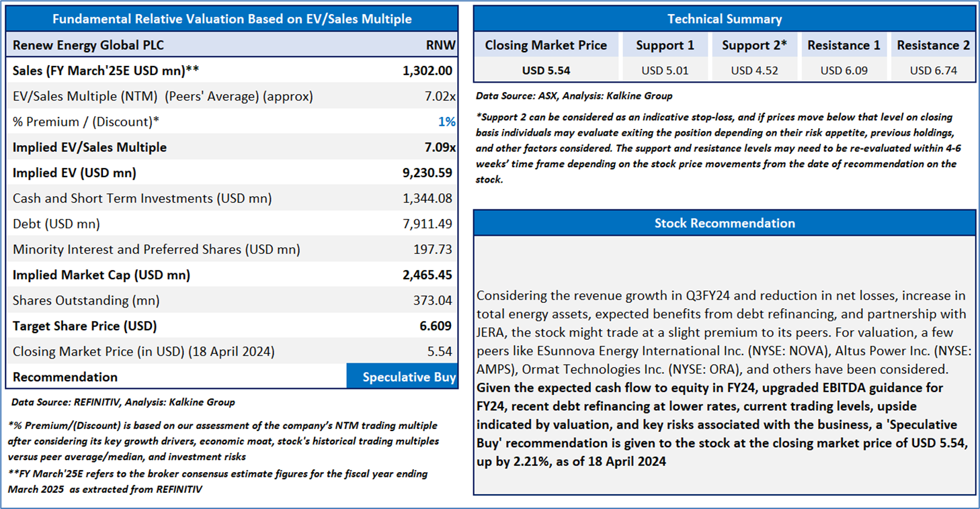Click the 'Support 1' column header
The height and width of the screenshot is (509, 980).
tap(665, 45)
